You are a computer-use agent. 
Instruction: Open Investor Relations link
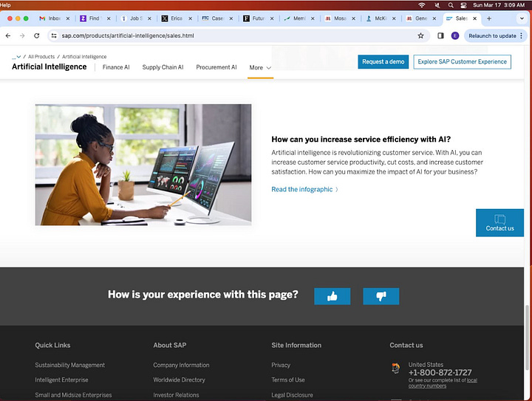pos(176,395)
